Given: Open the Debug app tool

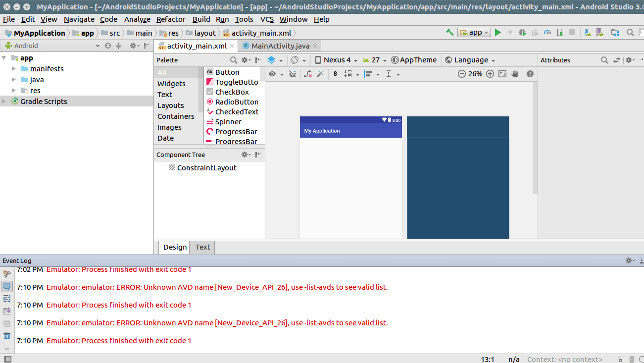Looking at the screenshot, I should click(522, 32).
